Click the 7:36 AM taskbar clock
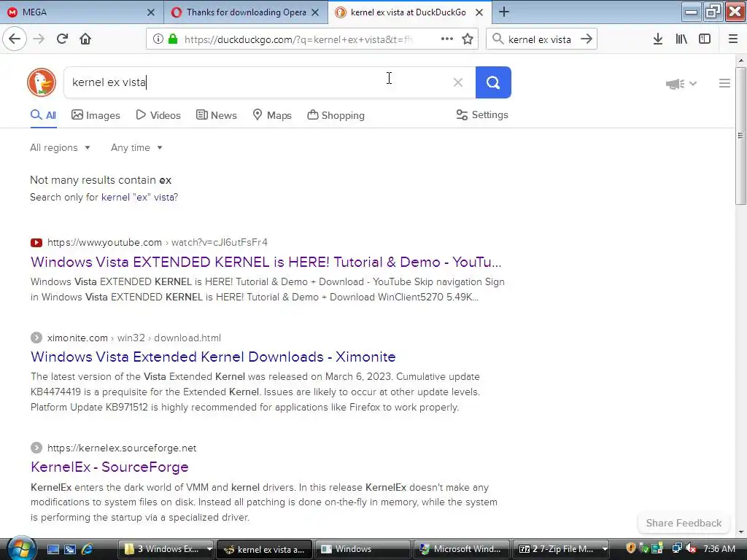The image size is (747, 560). pyautogui.click(x=719, y=549)
